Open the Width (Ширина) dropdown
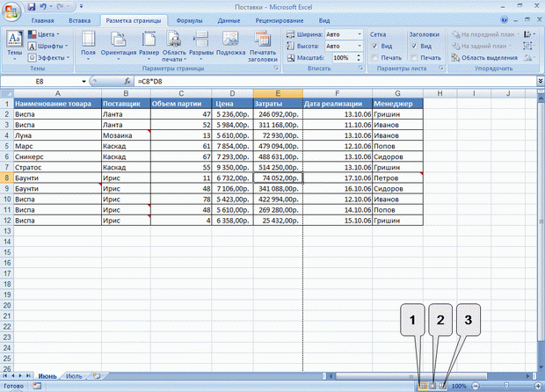The width and height of the screenshot is (545, 392). 360,34
